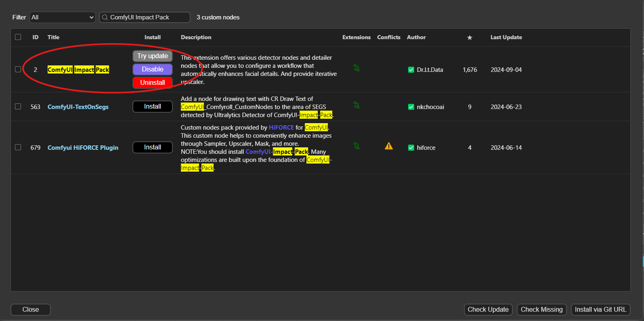Screen dimensions: 644x321
Task: Check the box for ComfyUI Impact Pack row
Action: pos(18,69)
